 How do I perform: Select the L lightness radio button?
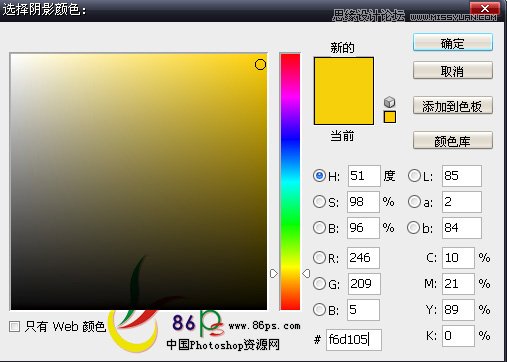click(x=414, y=175)
